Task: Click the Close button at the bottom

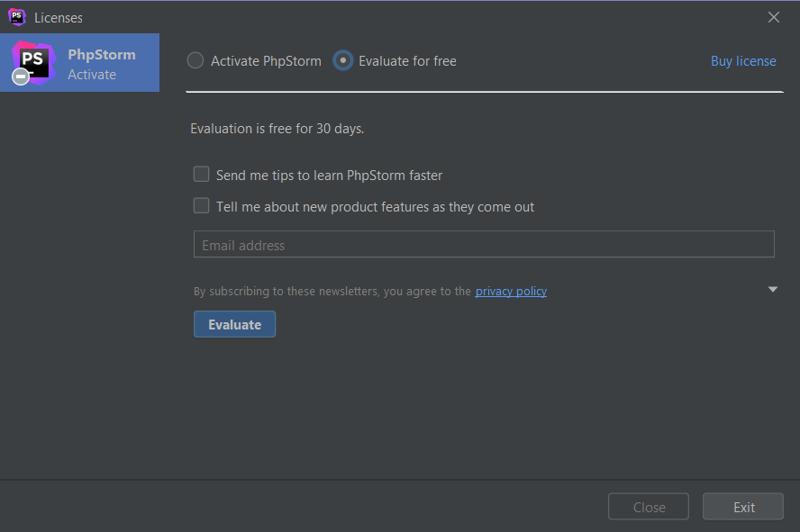Action: (x=649, y=507)
